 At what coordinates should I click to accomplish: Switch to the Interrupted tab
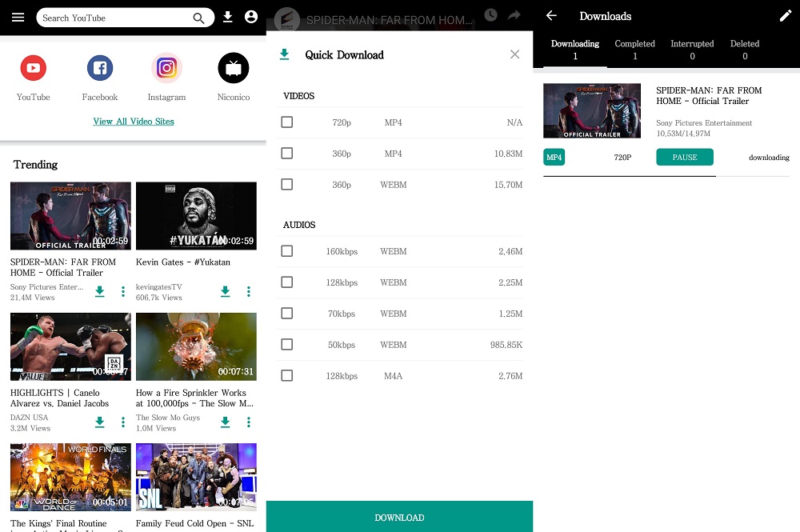(x=692, y=50)
